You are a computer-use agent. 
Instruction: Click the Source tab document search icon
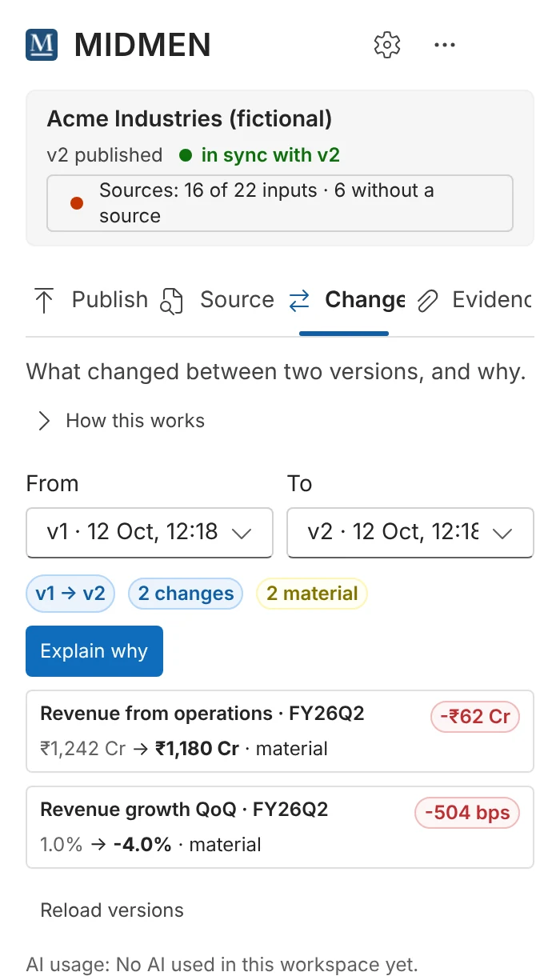[172, 301]
